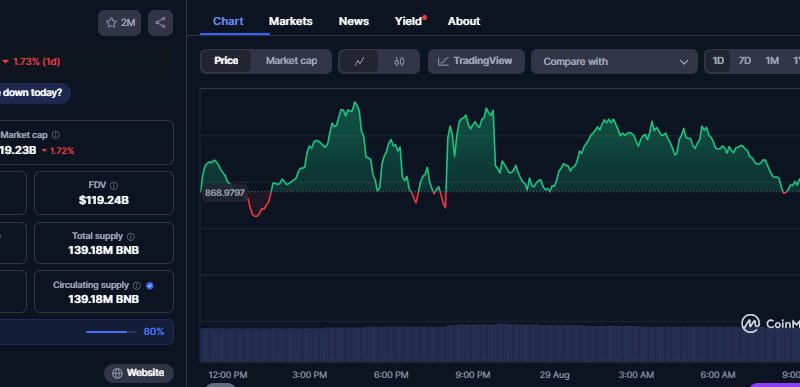Open the Compare with dropdown
This screenshot has width=800, height=387.
[614, 62]
